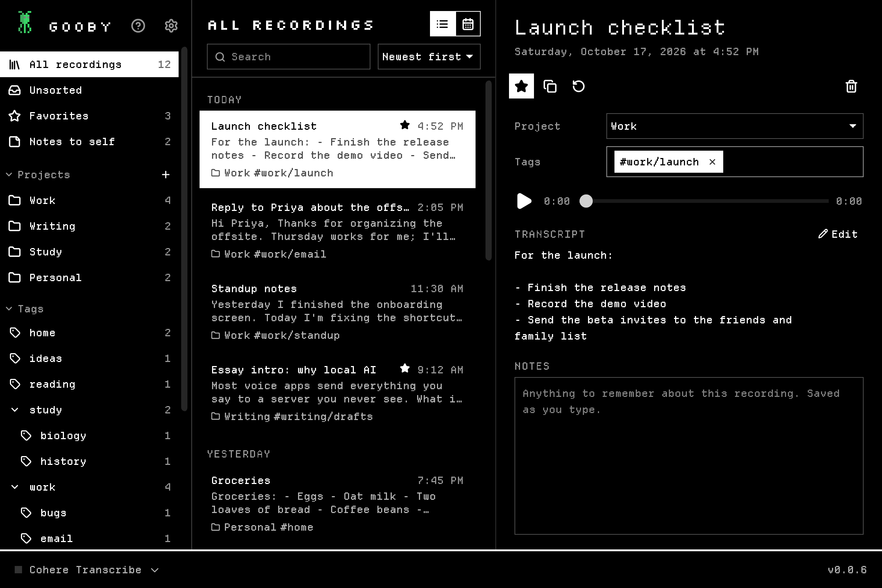The image size is (882, 588).
Task: Select All recordings in sidebar
Action: (x=89, y=65)
